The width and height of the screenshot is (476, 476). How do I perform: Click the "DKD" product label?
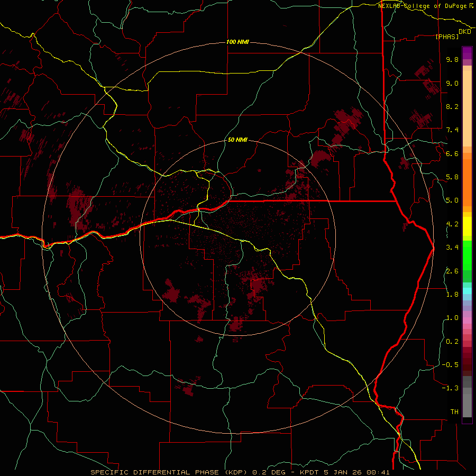coord(465,32)
